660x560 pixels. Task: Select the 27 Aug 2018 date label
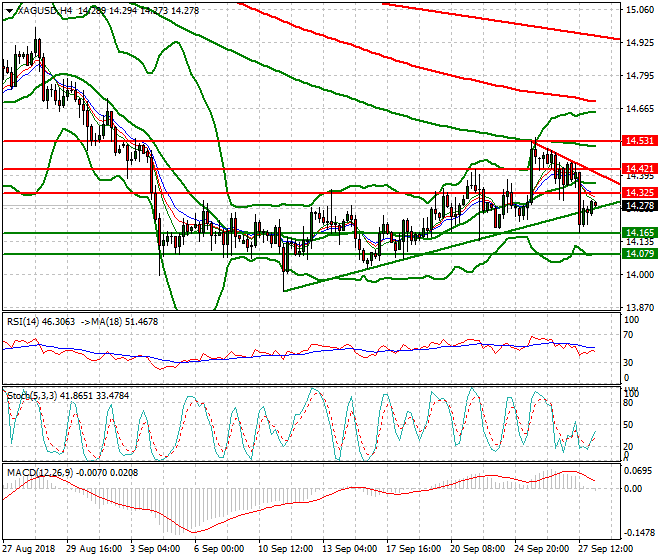29,549
